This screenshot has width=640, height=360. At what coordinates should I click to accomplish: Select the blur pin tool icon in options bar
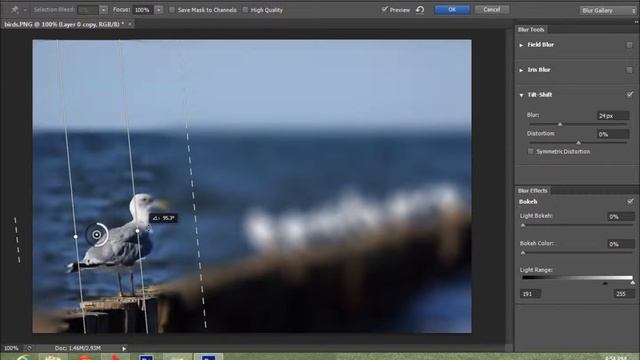[15, 9]
